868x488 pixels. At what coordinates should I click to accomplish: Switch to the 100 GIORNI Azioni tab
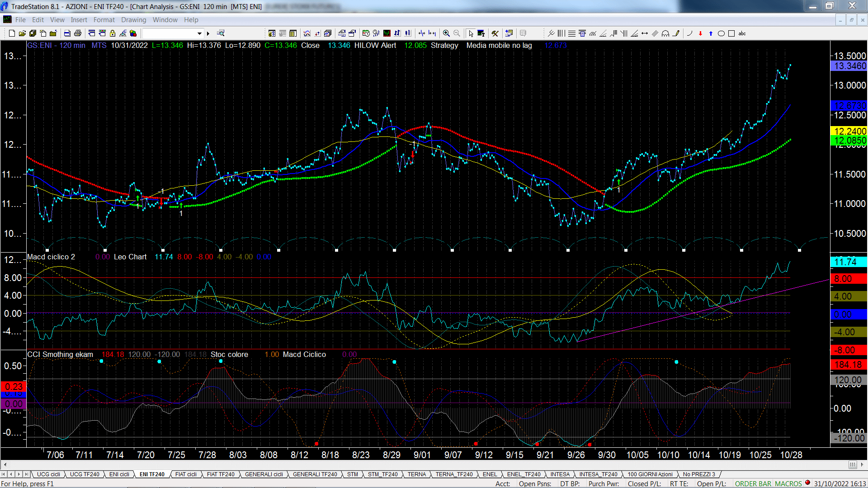tap(650, 474)
